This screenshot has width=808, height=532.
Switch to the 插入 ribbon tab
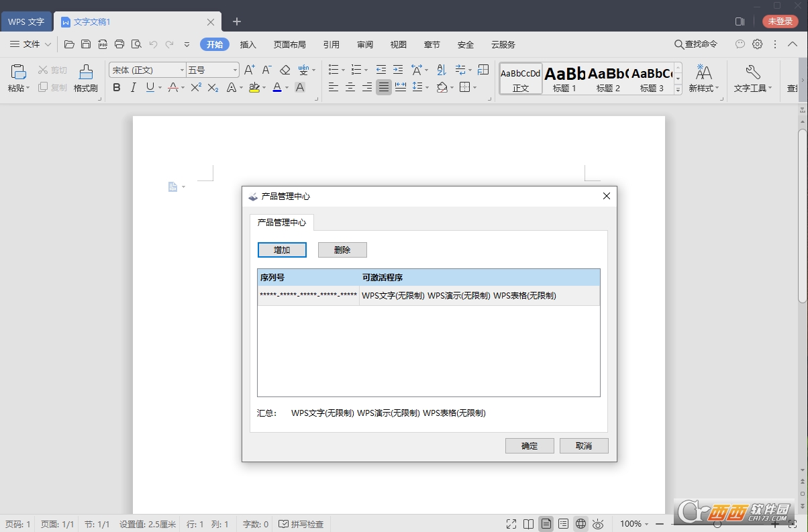pyautogui.click(x=248, y=44)
